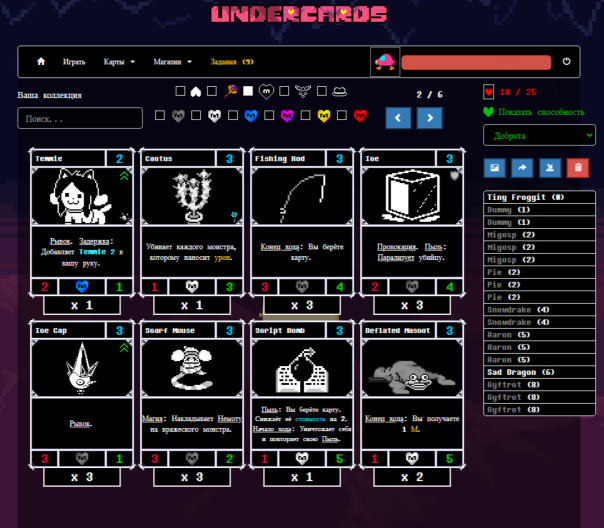This screenshot has width=604, height=528.
Task: Expand the Карты dropdown menu
Action: (x=119, y=62)
